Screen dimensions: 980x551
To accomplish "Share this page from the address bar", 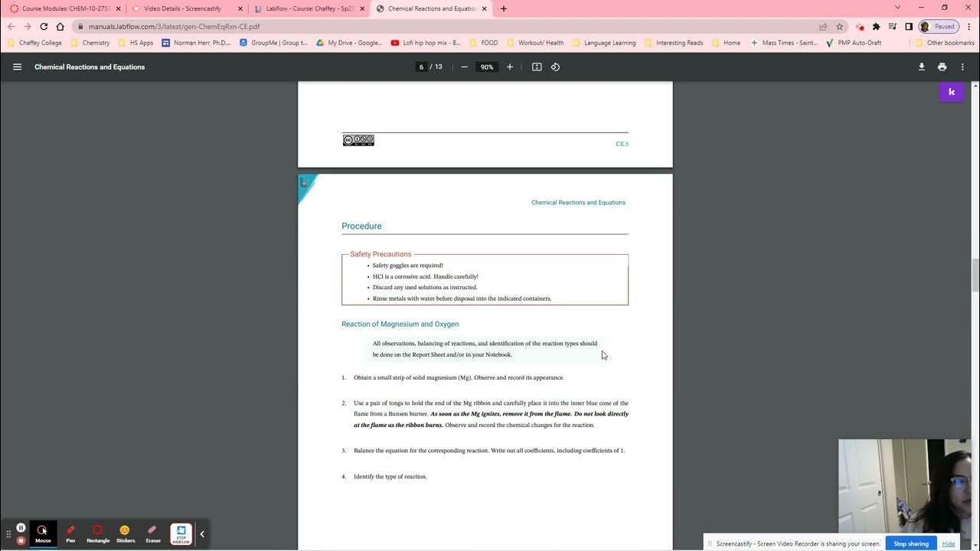I will (823, 26).
